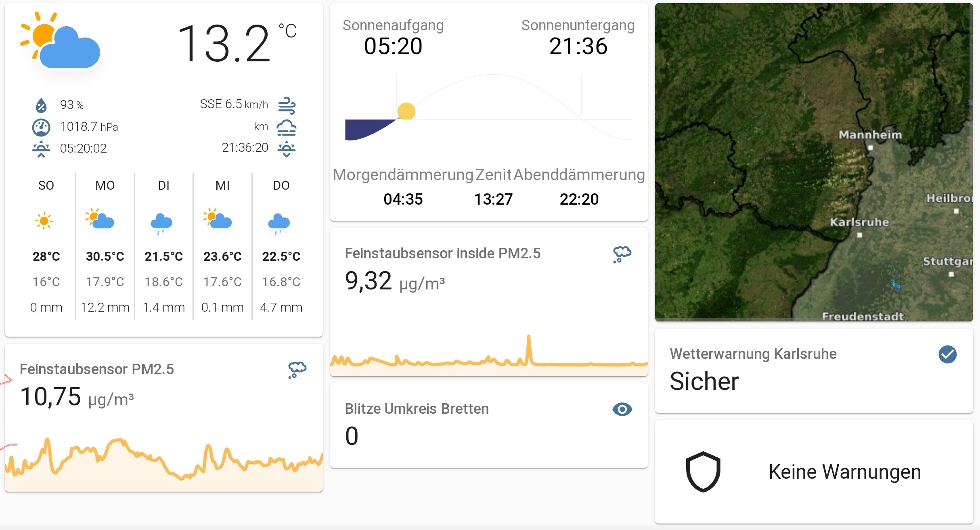Open the Blitze Umkreis Bretten card
Image resolution: width=980 pixels, height=530 pixels.
pos(488,425)
